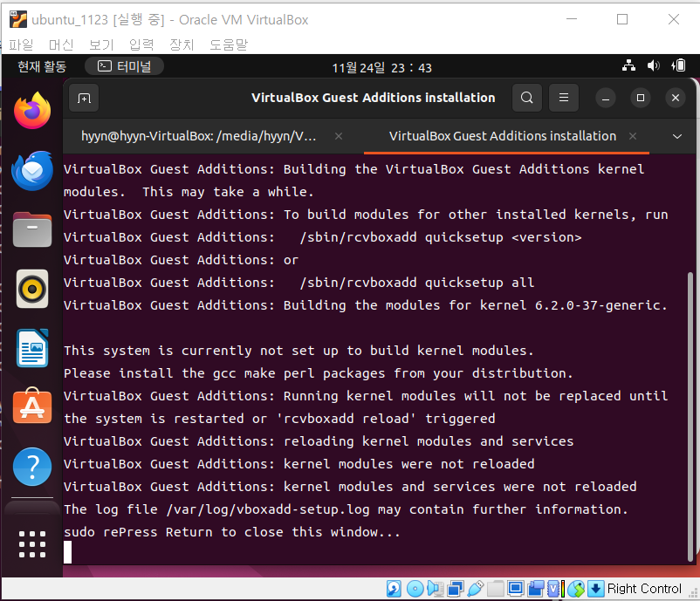Open the 보기 menu in VirtualBox

(x=101, y=44)
